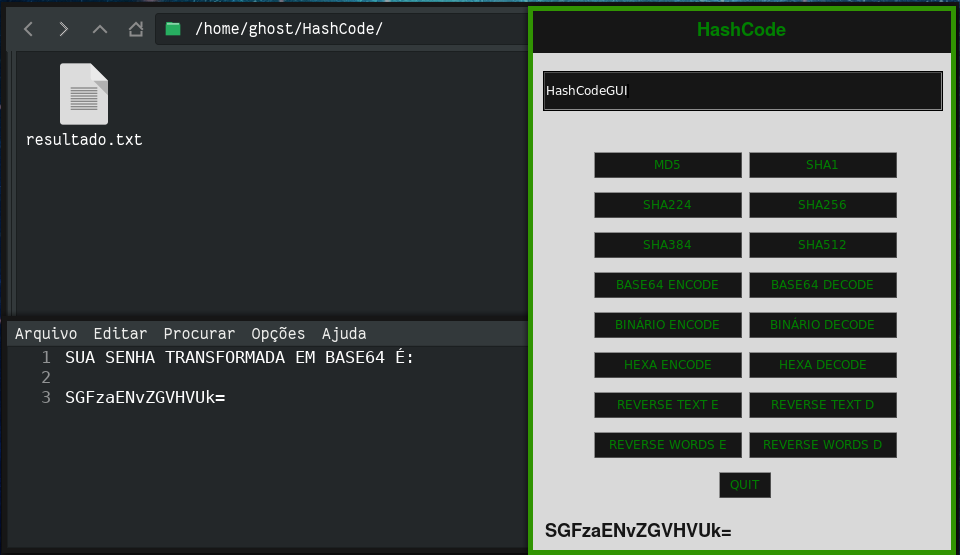Image resolution: width=960 pixels, height=555 pixels.
Task: Open the home folder icon
Action: tap(136, 29)
